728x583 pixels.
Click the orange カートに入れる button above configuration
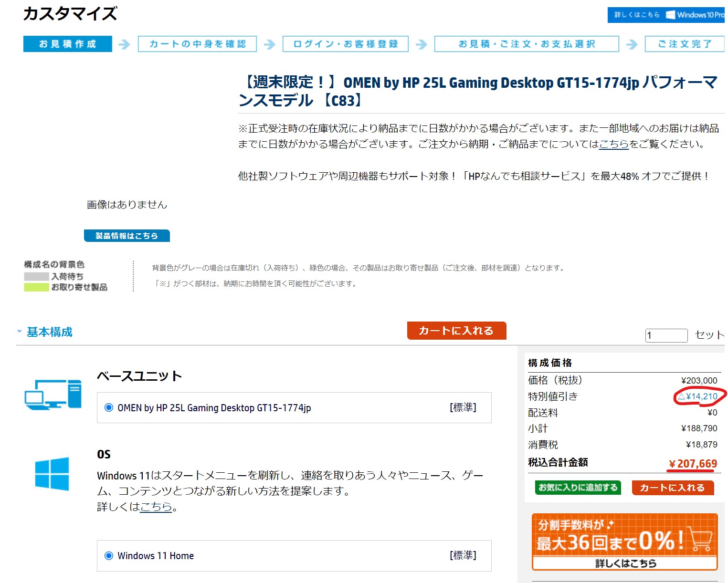(x=456, y=331)
